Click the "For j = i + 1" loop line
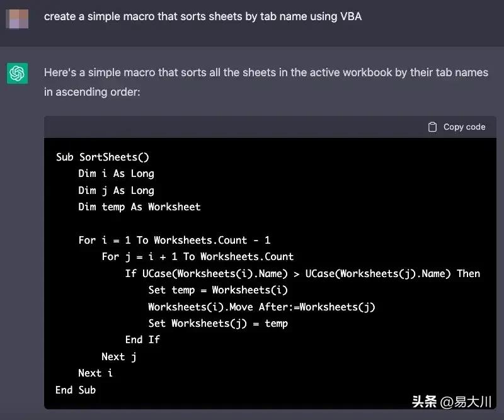The width and height of the screenshot is (504, 420). 198,256
